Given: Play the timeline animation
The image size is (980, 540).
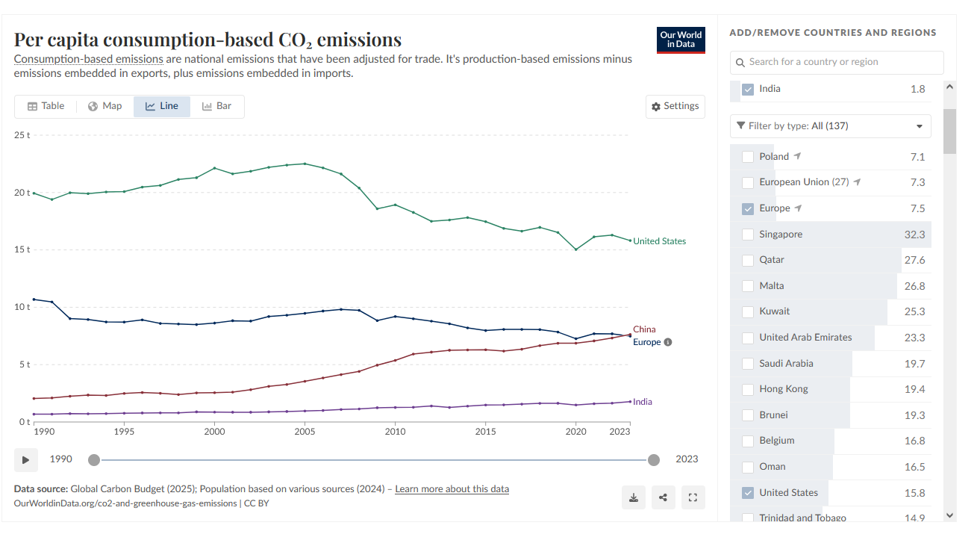Looking at the screenshot, I should 25,459.
